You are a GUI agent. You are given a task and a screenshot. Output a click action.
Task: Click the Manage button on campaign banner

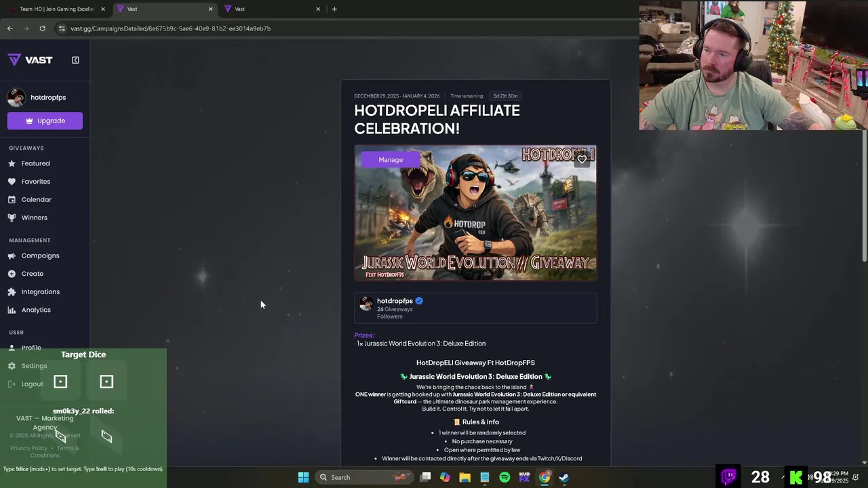coord(391,159)
